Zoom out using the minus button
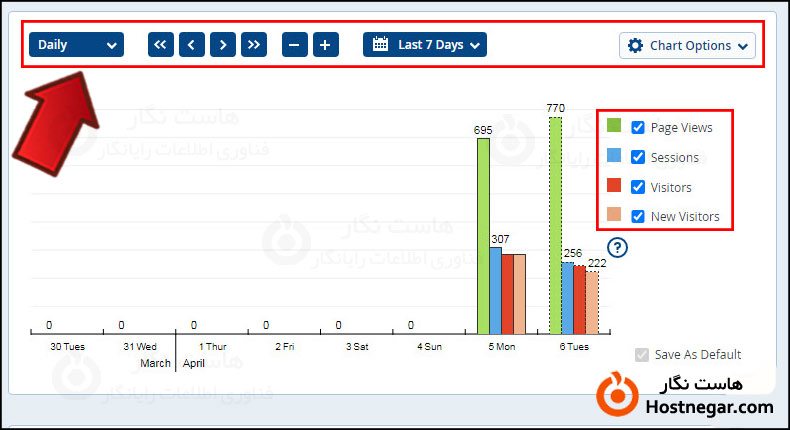790x430 pixels. tap(295, 45)
